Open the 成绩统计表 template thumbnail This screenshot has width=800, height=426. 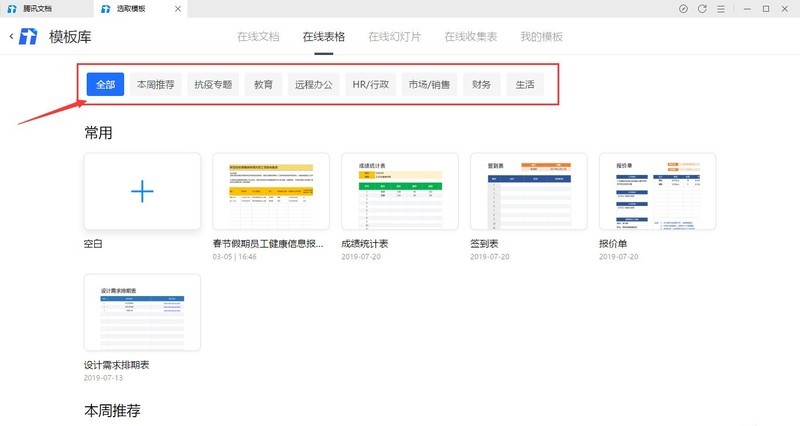click(x=400, y=191)
